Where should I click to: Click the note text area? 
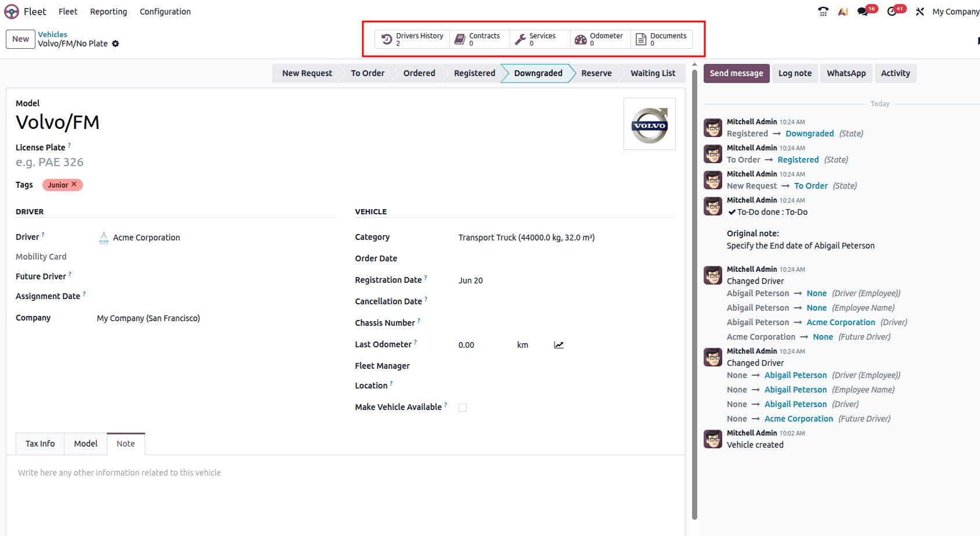(345, 473)
